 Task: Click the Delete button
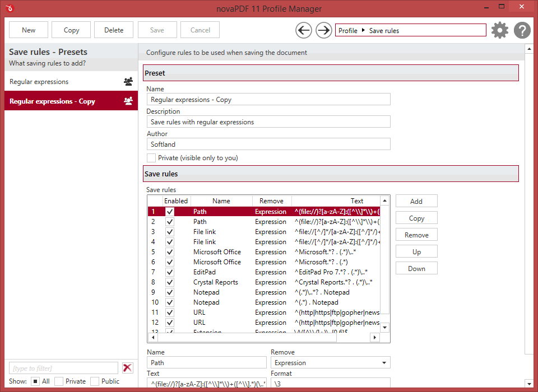coord(114,30)
